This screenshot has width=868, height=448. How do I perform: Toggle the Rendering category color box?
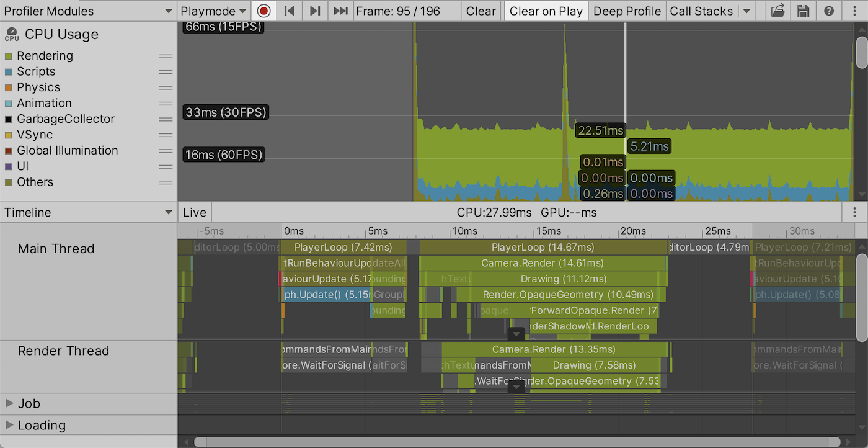pyautogui.click(x=8, y=56)
